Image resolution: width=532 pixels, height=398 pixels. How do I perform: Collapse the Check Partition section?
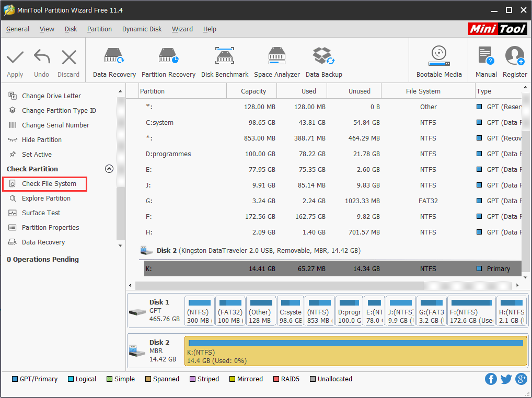point(109,169)
